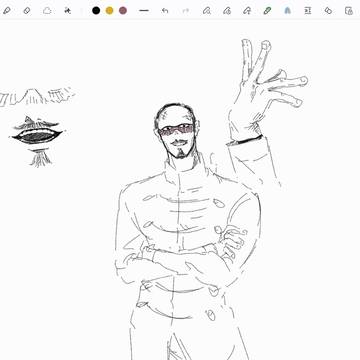Viewport: 360px width, 360px height.
Task: Select the first squiggle pen preset
Action: [x=206, y=11]
